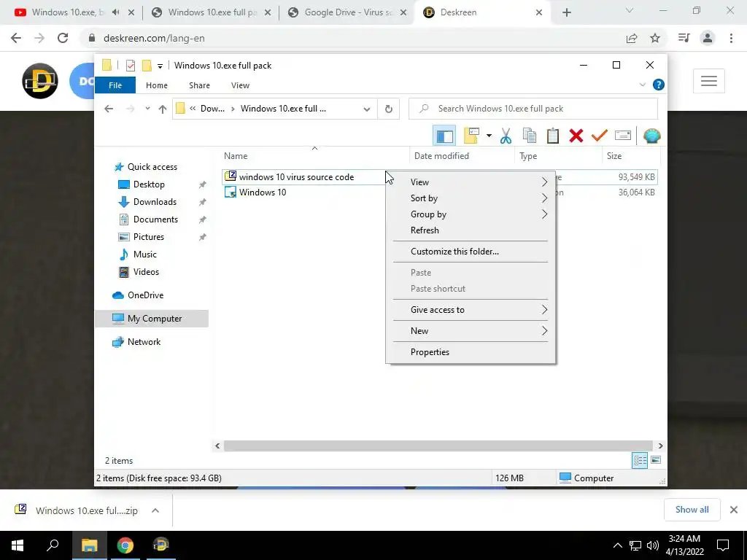Click the Search Windows 10.exe full pack field

(x=533, y=109)
